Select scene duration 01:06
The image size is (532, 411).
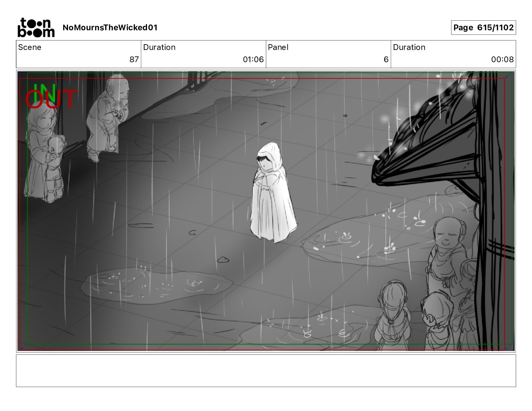(253, 59)
